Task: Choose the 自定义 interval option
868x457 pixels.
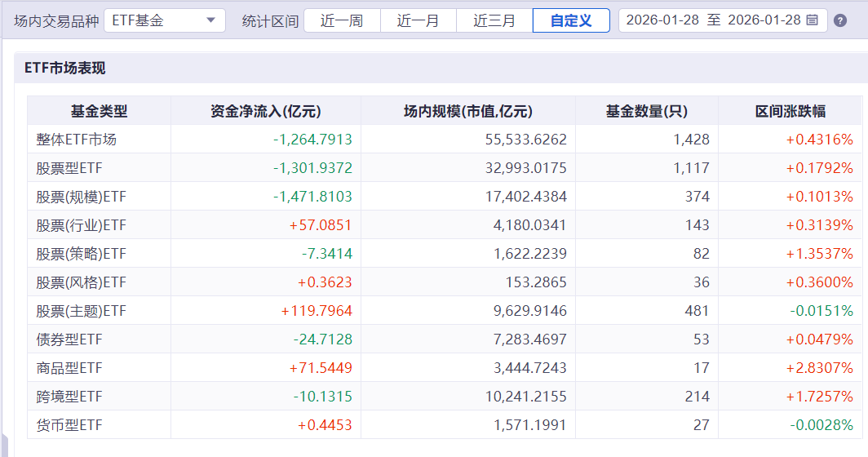Action: coord(571,21)
